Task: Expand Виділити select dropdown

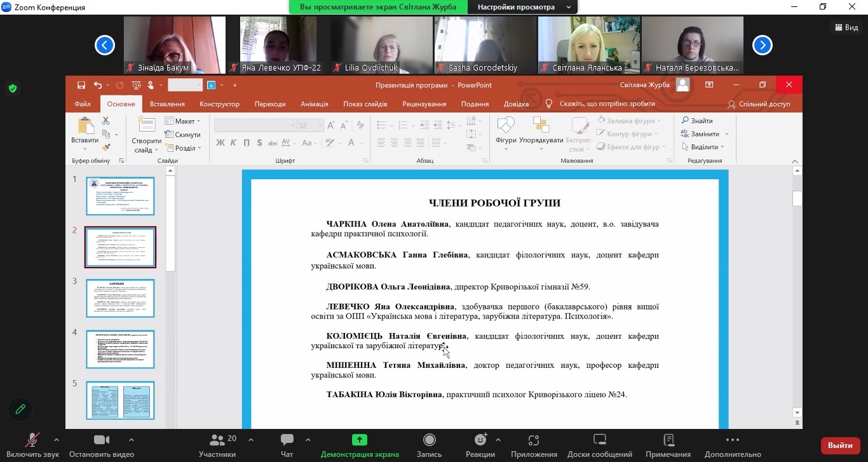Action: pyautogui.click(x=703, y=147)
